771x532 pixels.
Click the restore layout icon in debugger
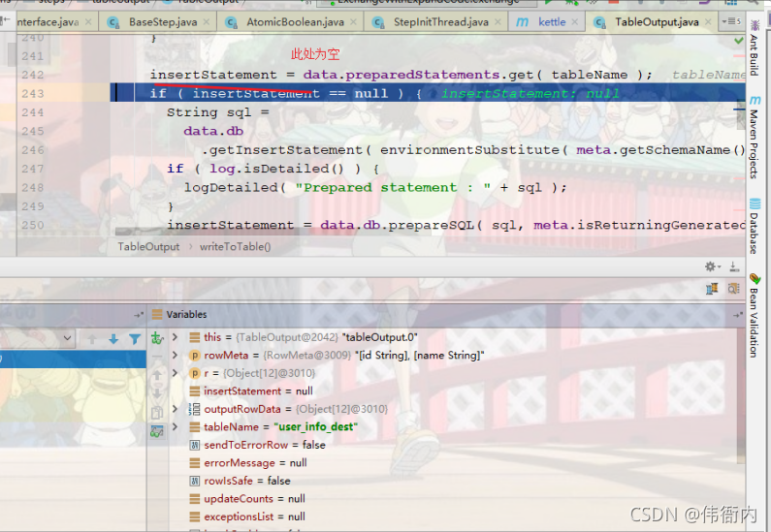(712, 289)
